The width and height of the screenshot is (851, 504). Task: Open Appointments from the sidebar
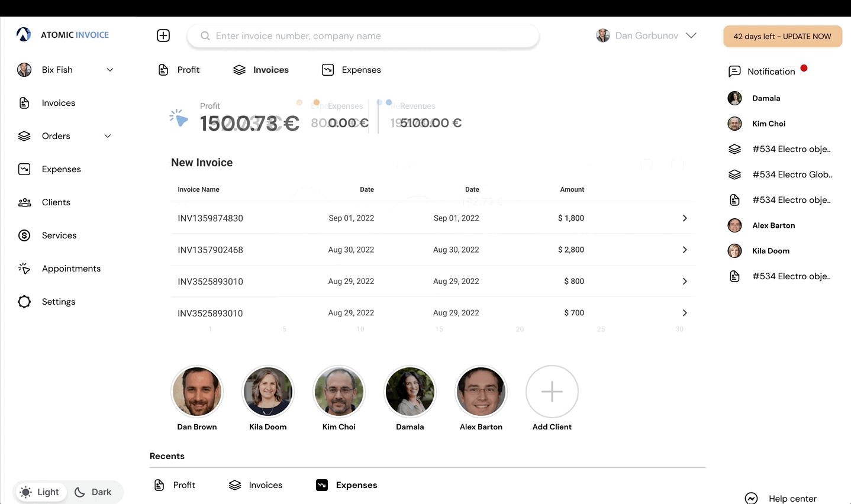coord(71,269)
